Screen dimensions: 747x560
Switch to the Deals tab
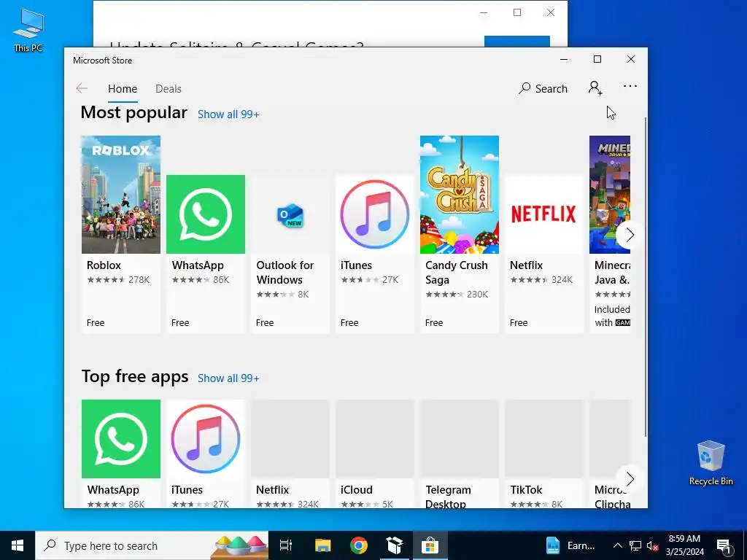click(x=169, y=88)
